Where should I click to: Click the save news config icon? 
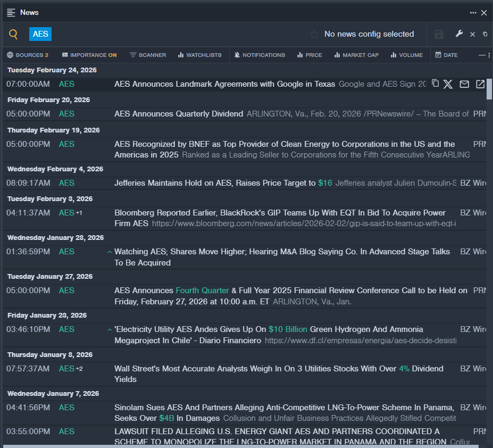point(439,35)
